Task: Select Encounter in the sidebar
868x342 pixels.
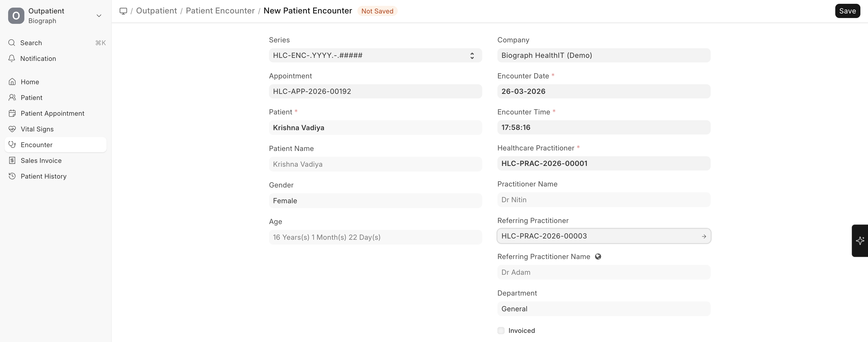Action: point(36,145)
